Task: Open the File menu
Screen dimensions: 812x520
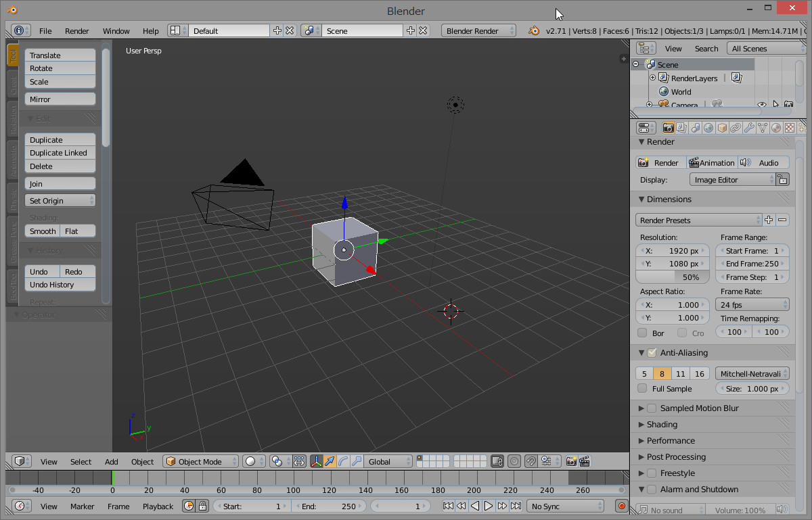Action: [x=45, y=31]
